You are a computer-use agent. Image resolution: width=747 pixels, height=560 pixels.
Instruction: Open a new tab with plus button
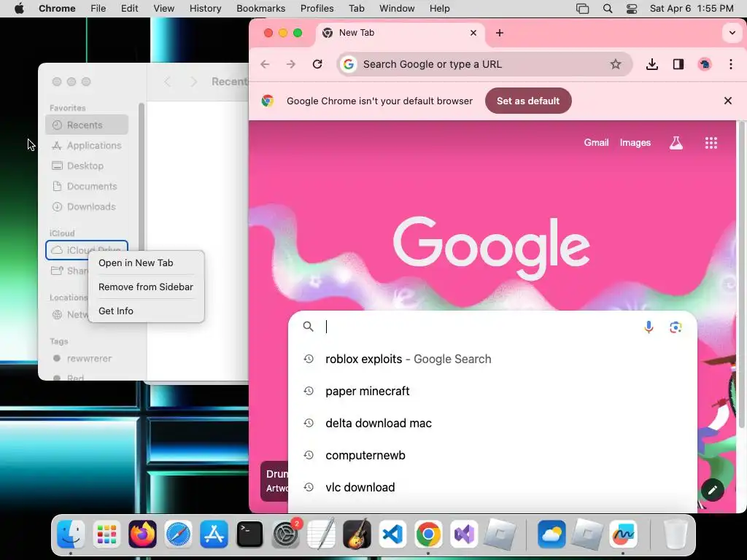[x=499, y=33]
